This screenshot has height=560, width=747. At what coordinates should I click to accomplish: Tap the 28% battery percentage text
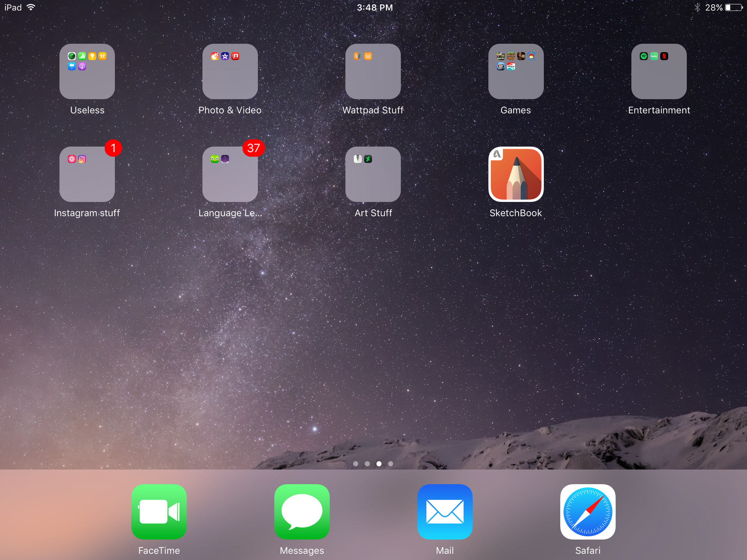(x=714, y=7)
